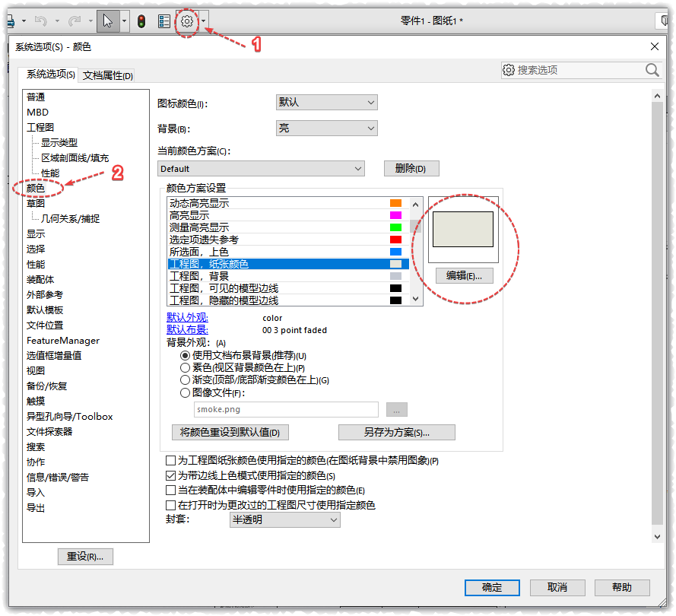Select 草图 in the options tree
Viewport: 676px width, 616px height.
[35, 203]
